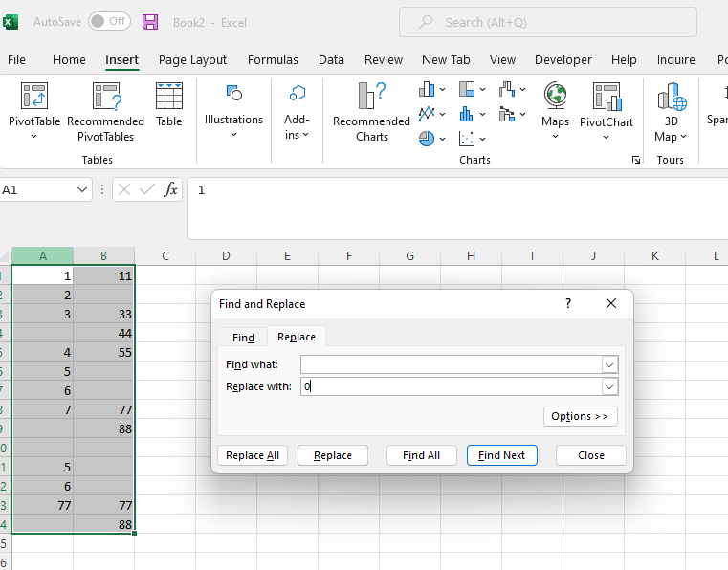Click the Recommended Charts icon
728x570 pixels.
point(371,97)
